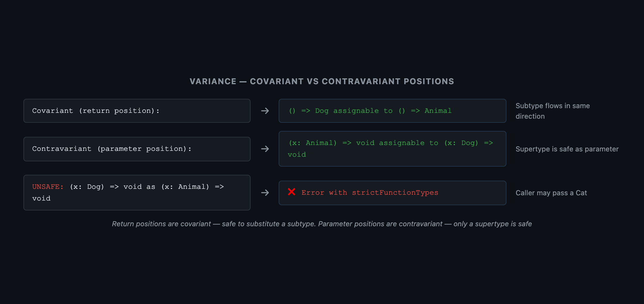The height and width of the screenshot is (304, 644).
Task: Click the italic footer caption about return positions
Action: click(322, 224)
